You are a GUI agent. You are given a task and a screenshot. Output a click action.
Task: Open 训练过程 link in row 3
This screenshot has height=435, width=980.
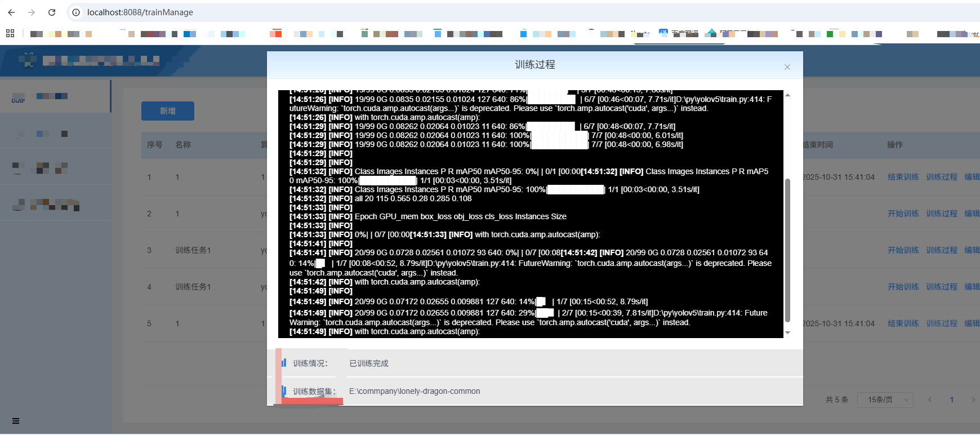coord(942,250)
